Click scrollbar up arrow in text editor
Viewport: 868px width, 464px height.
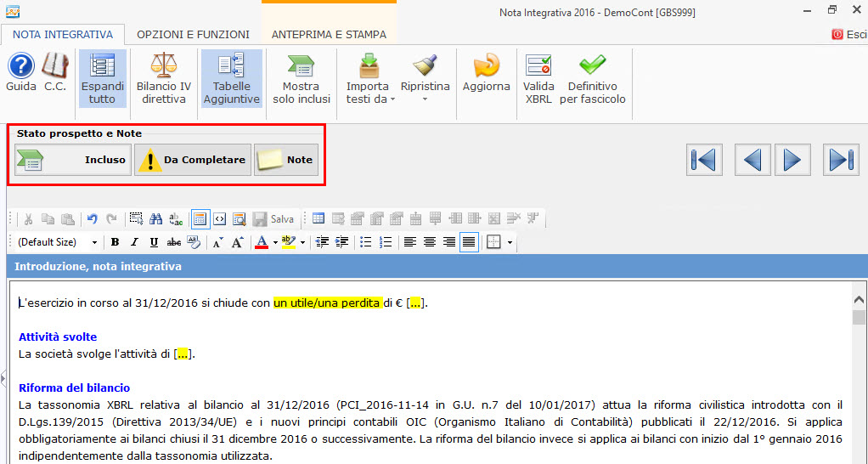coord(859,299)
